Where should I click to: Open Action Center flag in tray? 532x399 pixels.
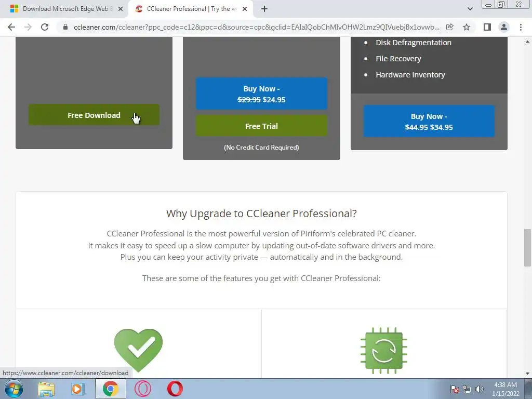pyautogui.click(x=455, y=389)
